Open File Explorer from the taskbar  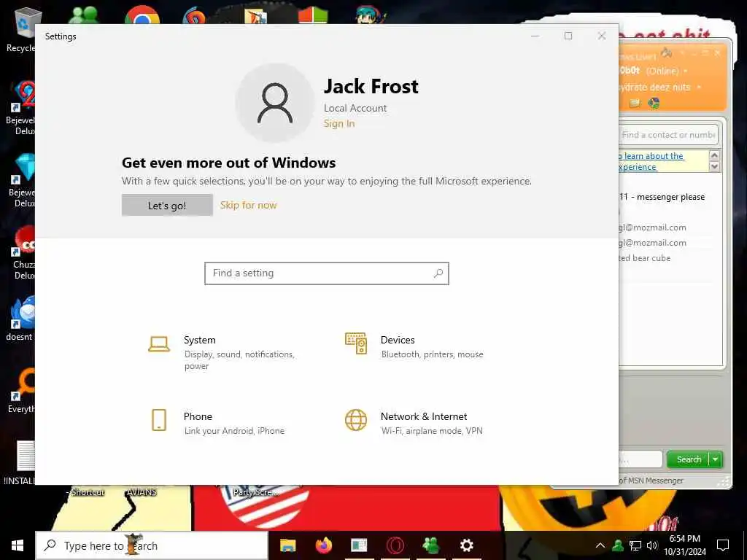coord(287,545)
